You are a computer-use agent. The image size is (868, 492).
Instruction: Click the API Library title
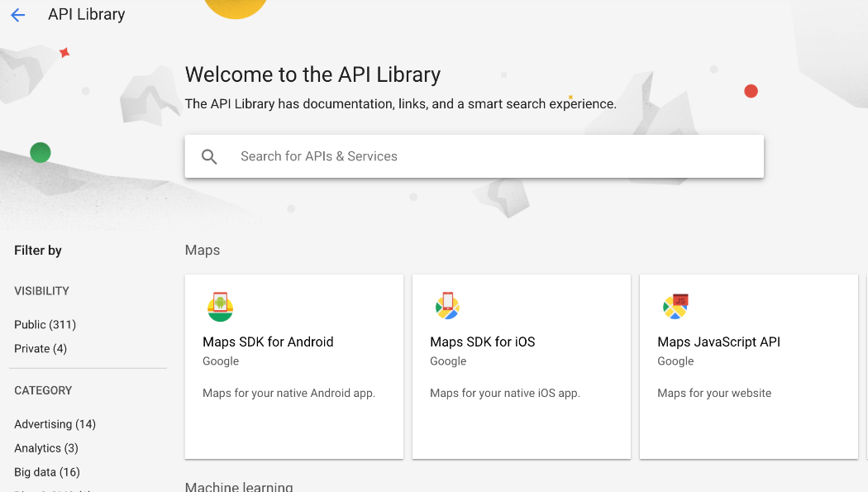point(86,14)
